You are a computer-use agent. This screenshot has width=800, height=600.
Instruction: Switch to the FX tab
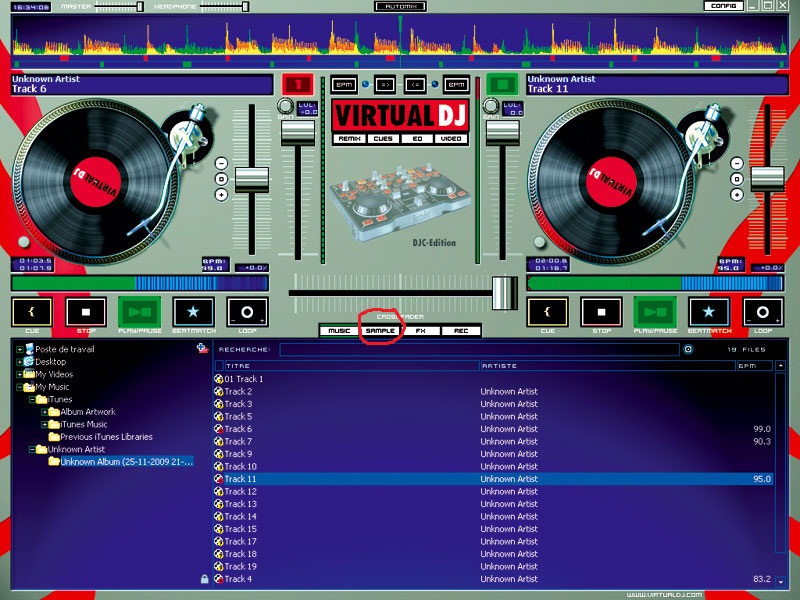[420, 331]
